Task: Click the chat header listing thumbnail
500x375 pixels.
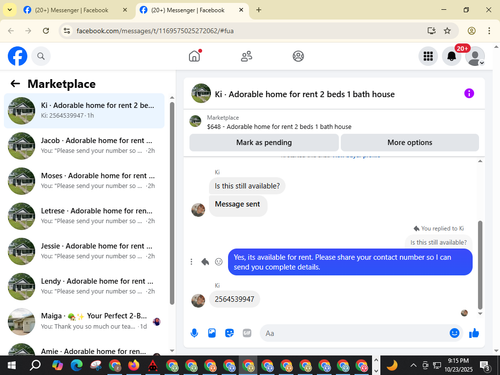Action: (201, 93)
